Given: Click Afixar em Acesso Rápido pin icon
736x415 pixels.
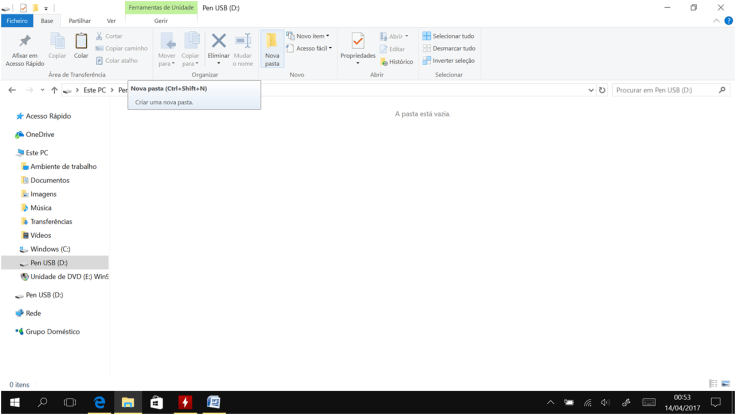Looking at the screenshot, I should (x=25, y=42).
